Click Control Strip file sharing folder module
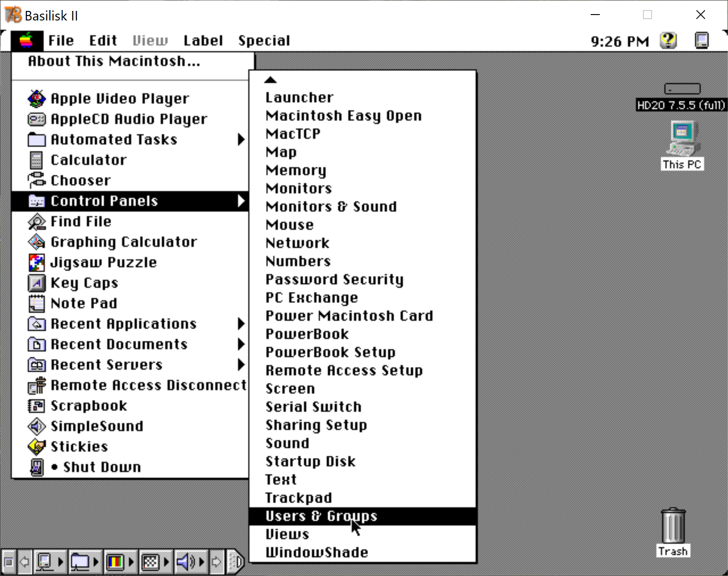This screenshot has width=728, height=576. (x=85, y=562)
